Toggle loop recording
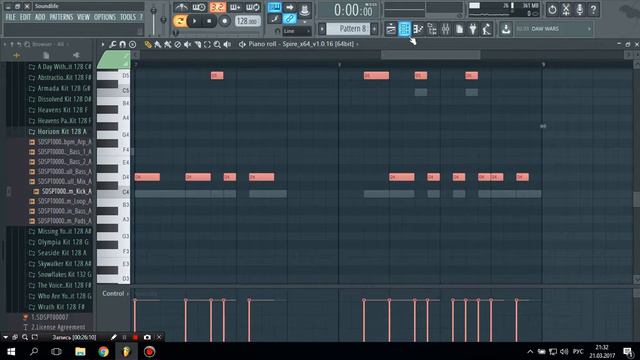 pos(253,7)
